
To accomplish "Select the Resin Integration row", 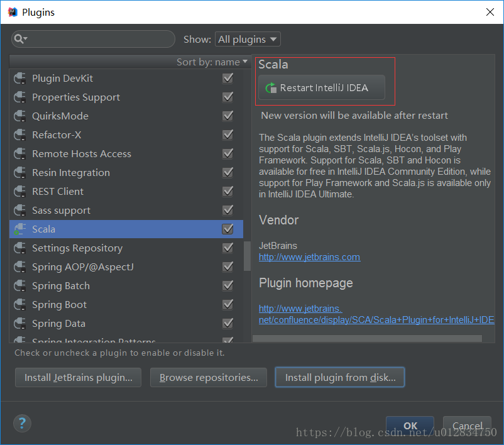I will pyautogui.click(x=126, y=173).
